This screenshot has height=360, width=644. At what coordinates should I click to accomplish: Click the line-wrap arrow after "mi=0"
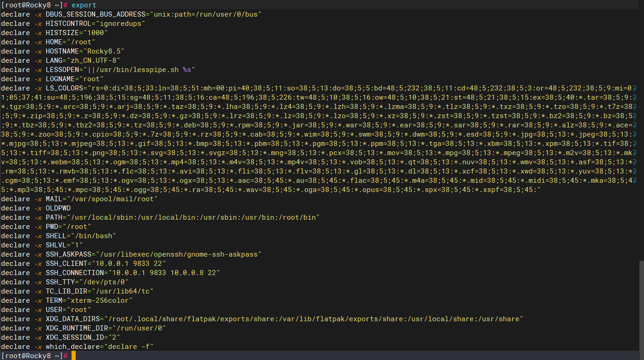click(634, 88)
